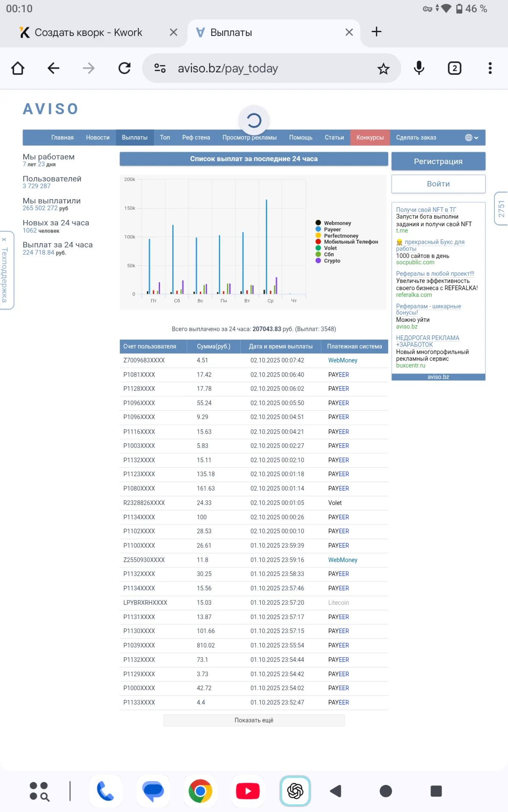508x812 pixels.
Task: Click the Регистрация button
Action: click(438, 162)
